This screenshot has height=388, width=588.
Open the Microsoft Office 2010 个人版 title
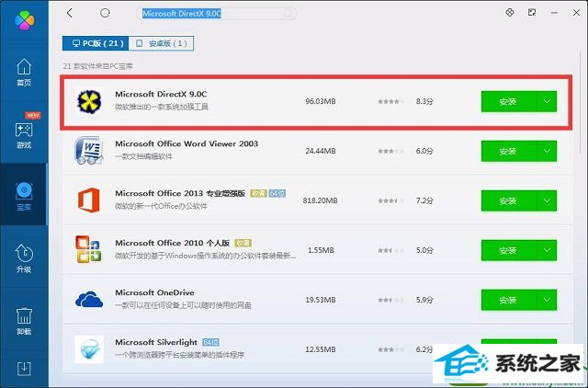coord(173,243)
